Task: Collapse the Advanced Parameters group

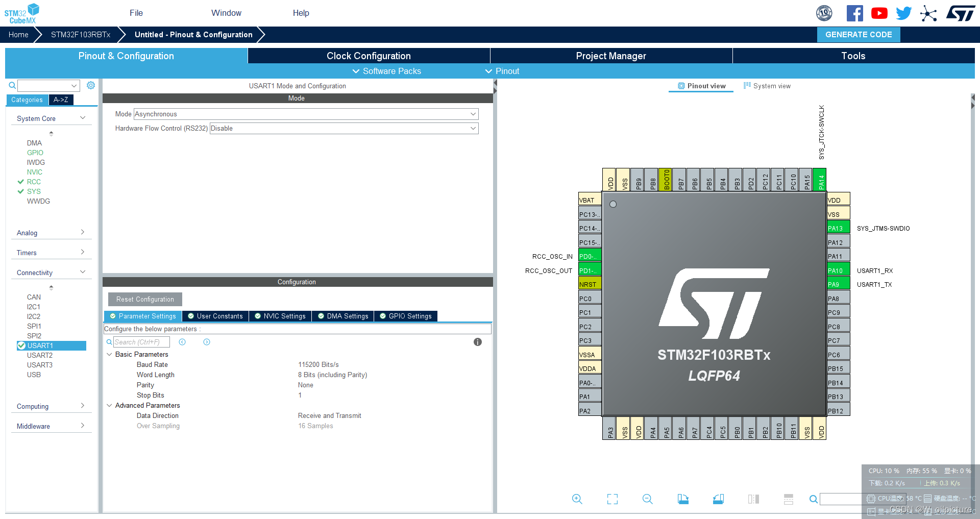Action: tap(109, 405)
